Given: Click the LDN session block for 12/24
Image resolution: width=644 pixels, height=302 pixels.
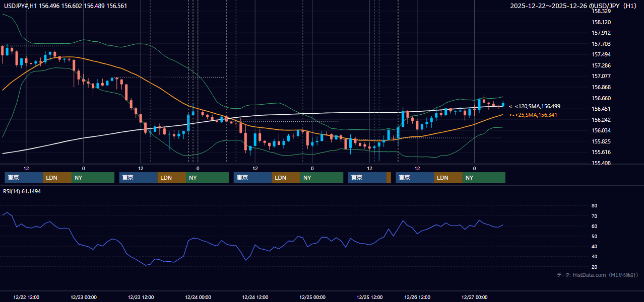Looking at the screenshot, I should point(286,178).
